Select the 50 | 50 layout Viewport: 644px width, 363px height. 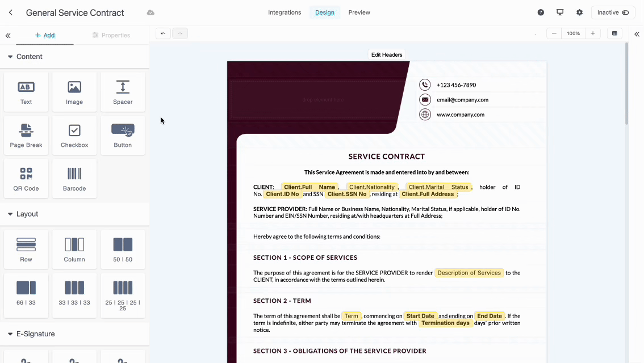click(x=123, y=249)
